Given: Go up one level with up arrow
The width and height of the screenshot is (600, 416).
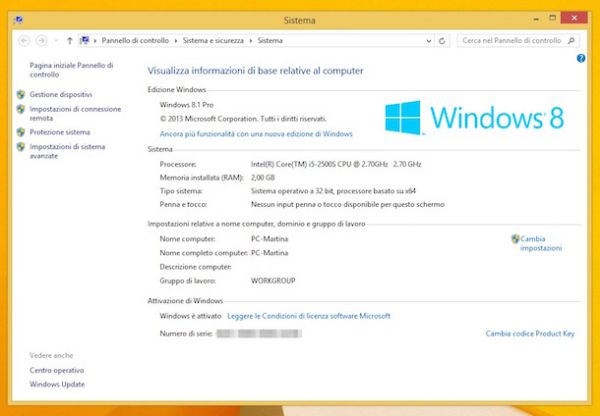Looking at the screenshot, I should pos(69,41).
